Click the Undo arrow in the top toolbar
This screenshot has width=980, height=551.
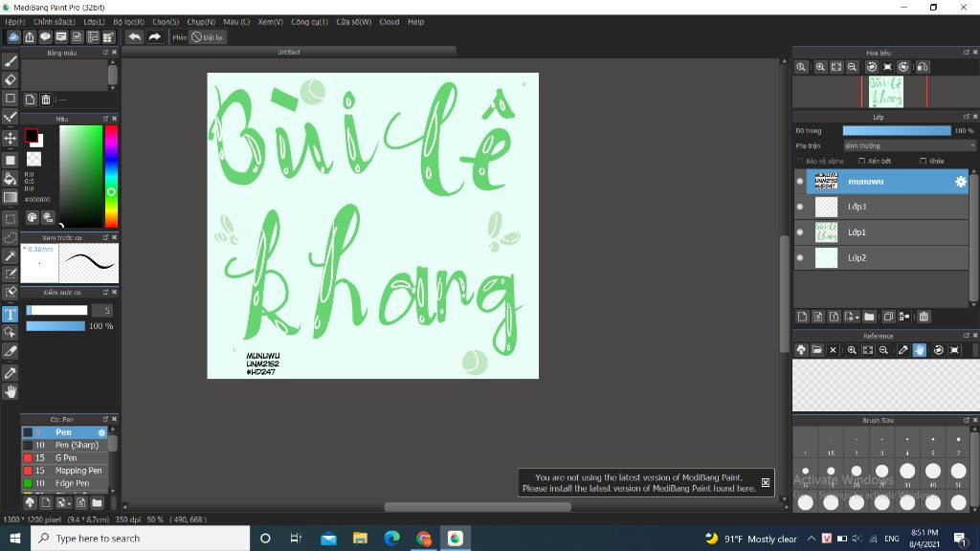point(134,37)
